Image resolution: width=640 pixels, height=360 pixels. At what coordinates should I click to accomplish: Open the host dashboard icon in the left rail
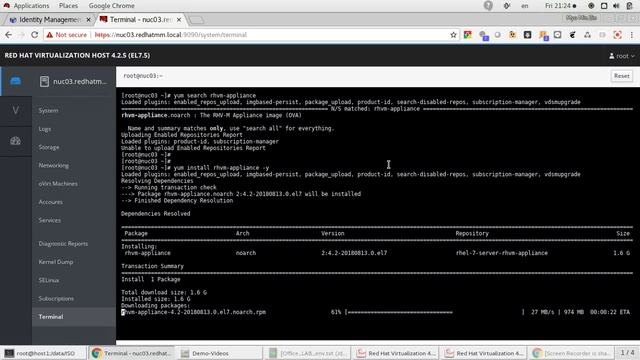pos(16,81)
